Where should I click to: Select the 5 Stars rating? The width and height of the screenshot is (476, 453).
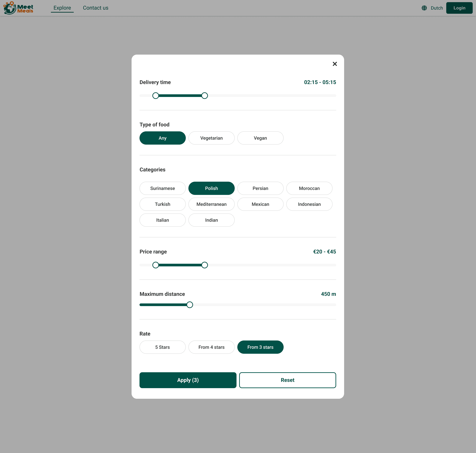tap(162, 347)
